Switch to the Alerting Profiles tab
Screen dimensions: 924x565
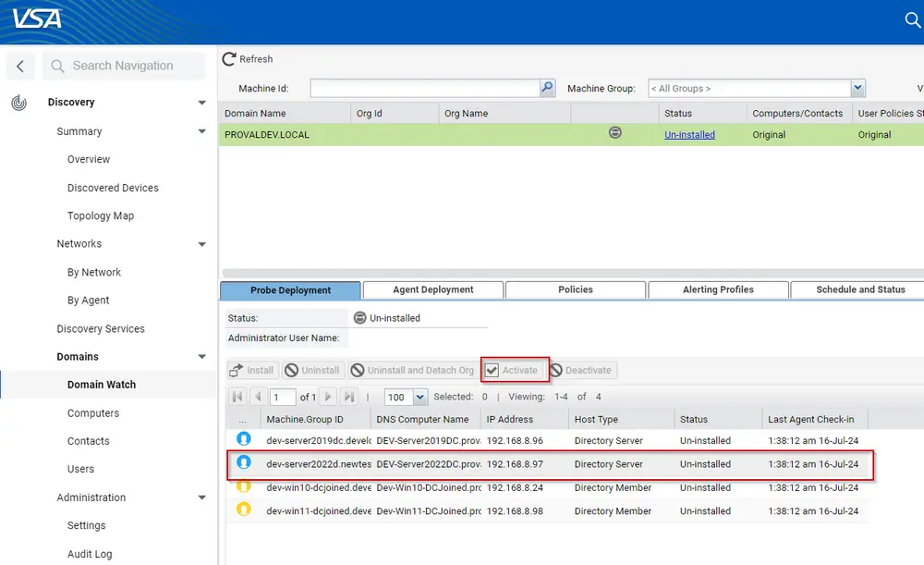718,289
